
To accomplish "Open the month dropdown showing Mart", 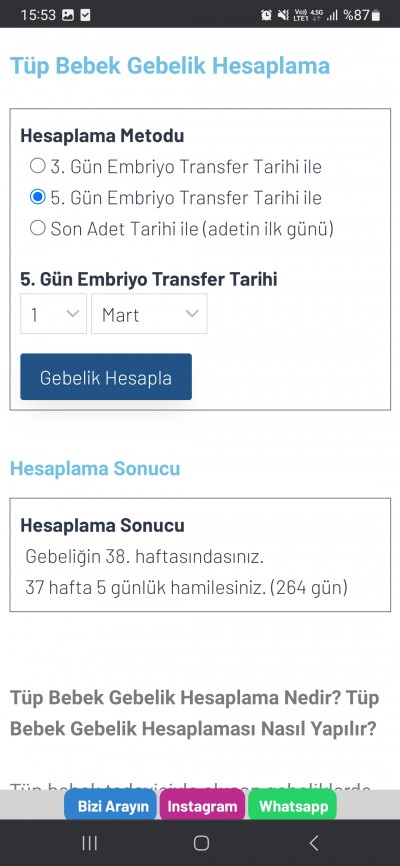I will coord(149,314).
